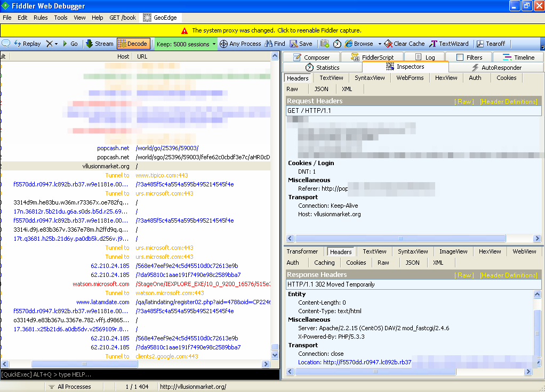The height and width of the screenshot is (392, 545).
Task: Click the session list horizontal scrollbar thumb
Action: (84, 364)
